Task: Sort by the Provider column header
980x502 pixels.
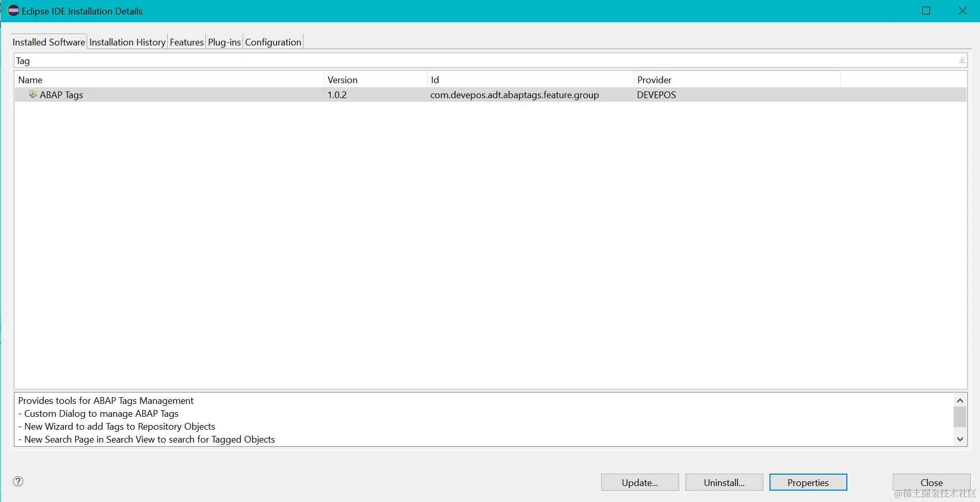Action: tap(737, 80)
